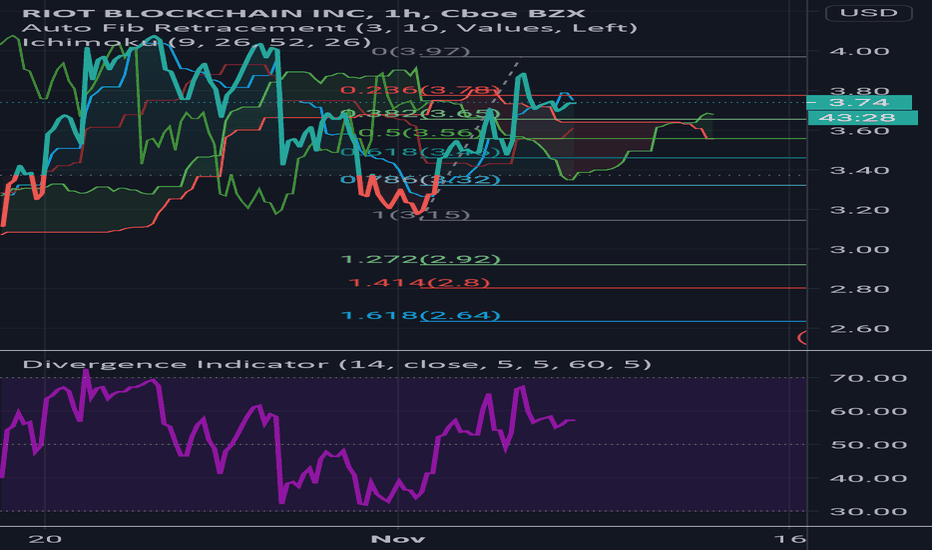Click the 3.20 price axis value
This screenshot has height=550, width=932.
point(859,210)
